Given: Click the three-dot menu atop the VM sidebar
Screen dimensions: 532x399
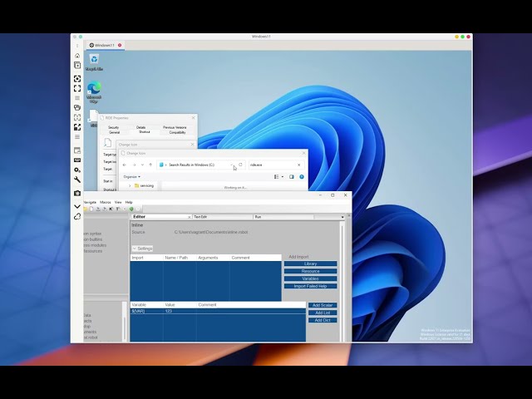Looking at the screenshot, I should point(77,46).
